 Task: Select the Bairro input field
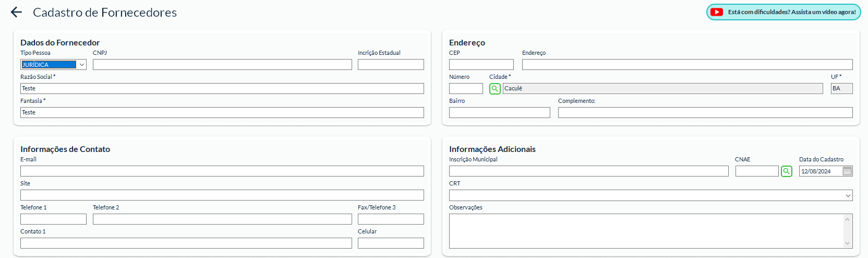pyautogui.click(x=499, y=113)
